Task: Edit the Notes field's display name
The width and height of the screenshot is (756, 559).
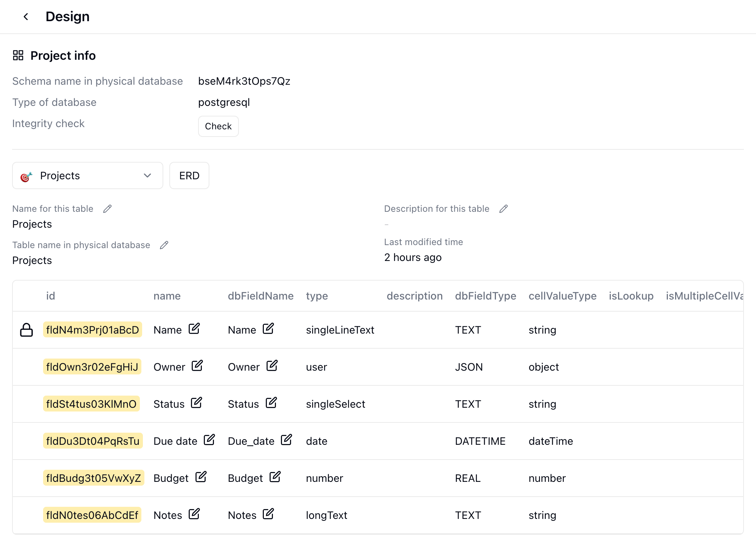Action: pyautogui.click(x=194, y=514)
